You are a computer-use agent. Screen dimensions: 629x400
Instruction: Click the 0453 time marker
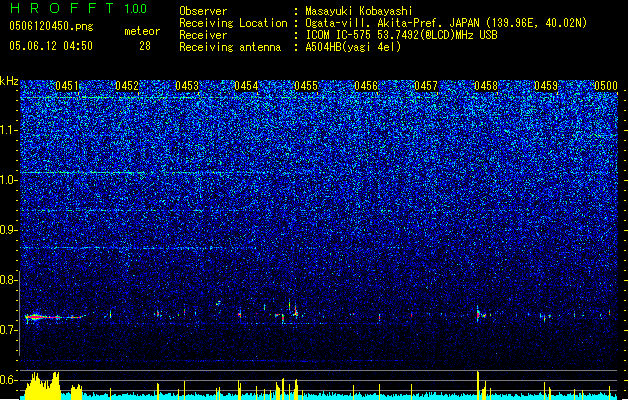click(187, 86)
